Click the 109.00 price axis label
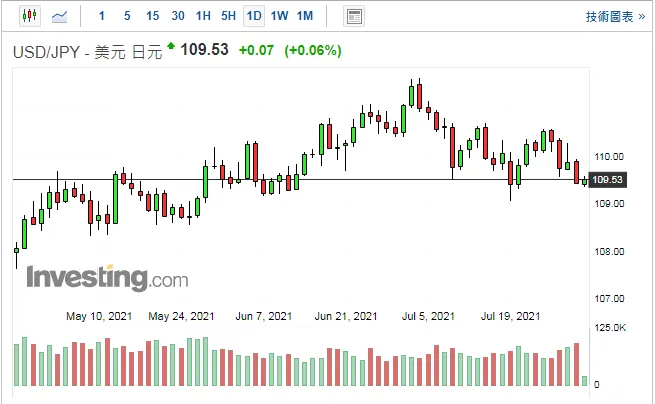The width and height of the screenshot is (655, 404). (609, 204)
